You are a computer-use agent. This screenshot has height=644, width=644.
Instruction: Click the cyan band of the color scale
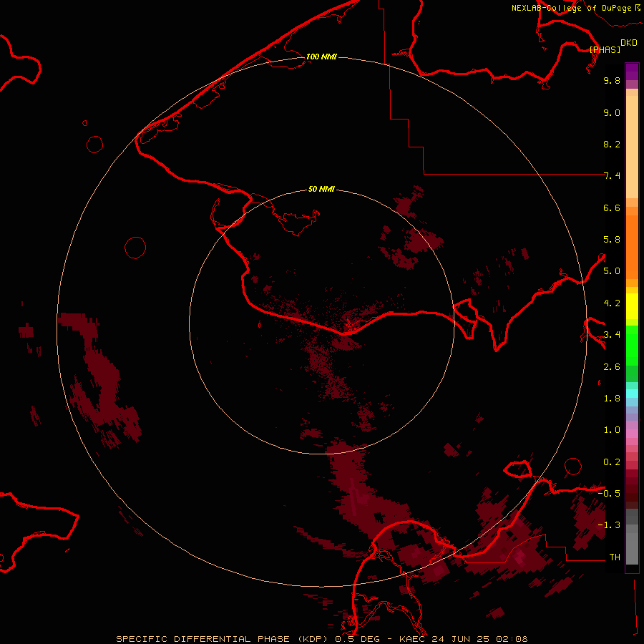[632, 394]
